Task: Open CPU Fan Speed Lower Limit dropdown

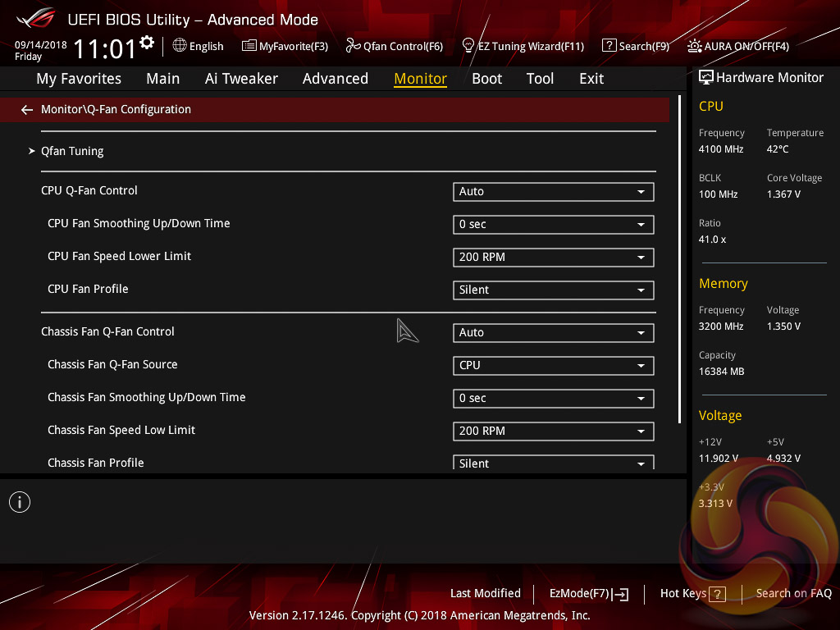Action: [x=553, y=258]
